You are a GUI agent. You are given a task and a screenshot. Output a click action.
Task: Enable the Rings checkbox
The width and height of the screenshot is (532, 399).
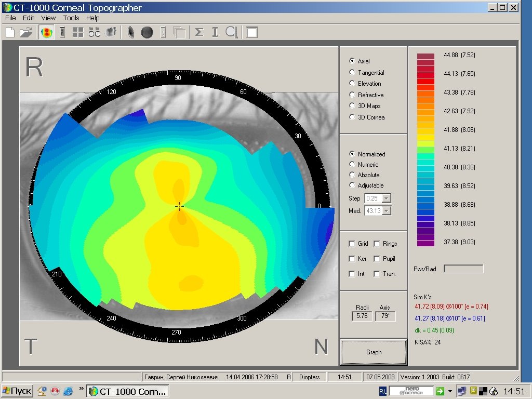pos(377,244)
